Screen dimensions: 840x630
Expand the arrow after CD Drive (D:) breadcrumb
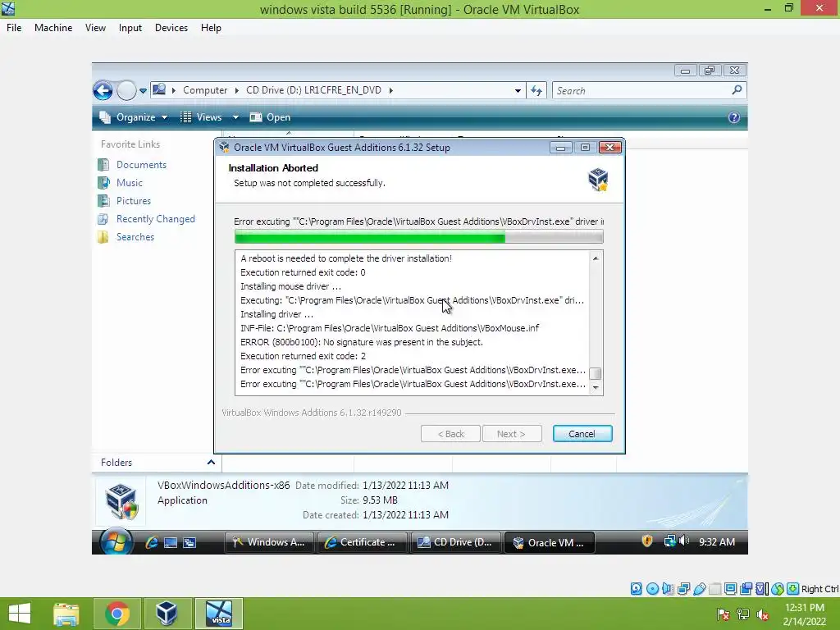391,90
